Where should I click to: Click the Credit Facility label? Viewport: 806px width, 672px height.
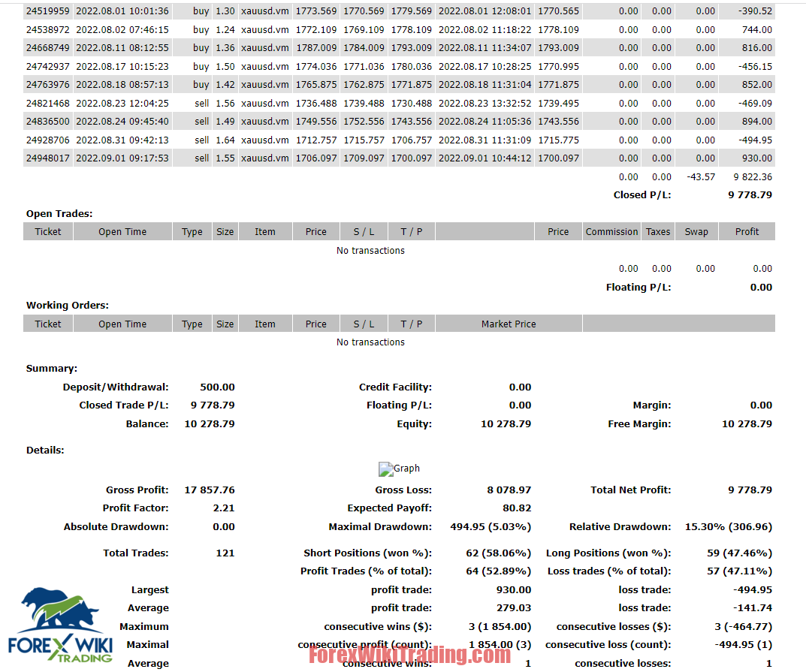click(x=395, y=387)
